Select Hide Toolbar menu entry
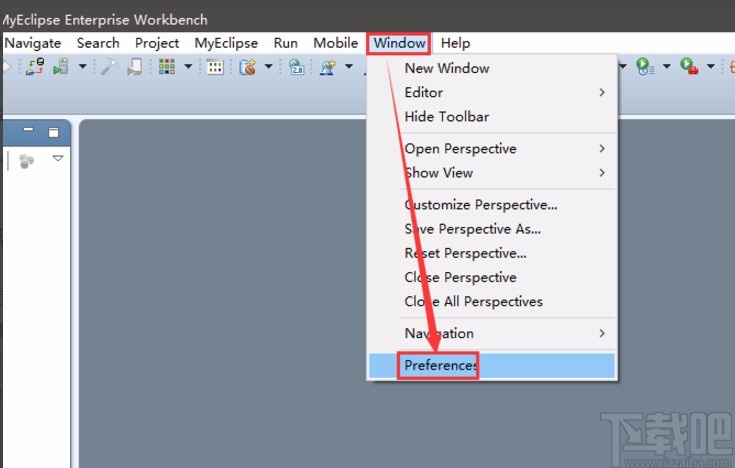Image resolution: width=735 pixels, height=468 pixels. click(x=492, y=117)
